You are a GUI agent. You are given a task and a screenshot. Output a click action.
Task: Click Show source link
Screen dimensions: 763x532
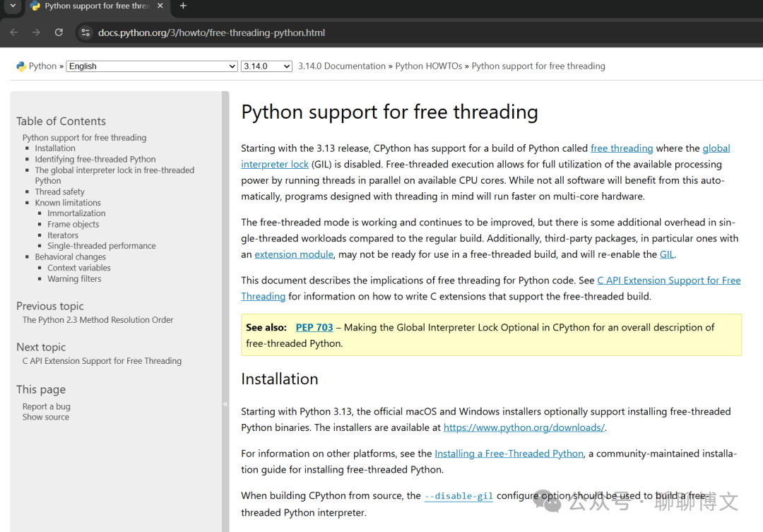pos(46,417)
